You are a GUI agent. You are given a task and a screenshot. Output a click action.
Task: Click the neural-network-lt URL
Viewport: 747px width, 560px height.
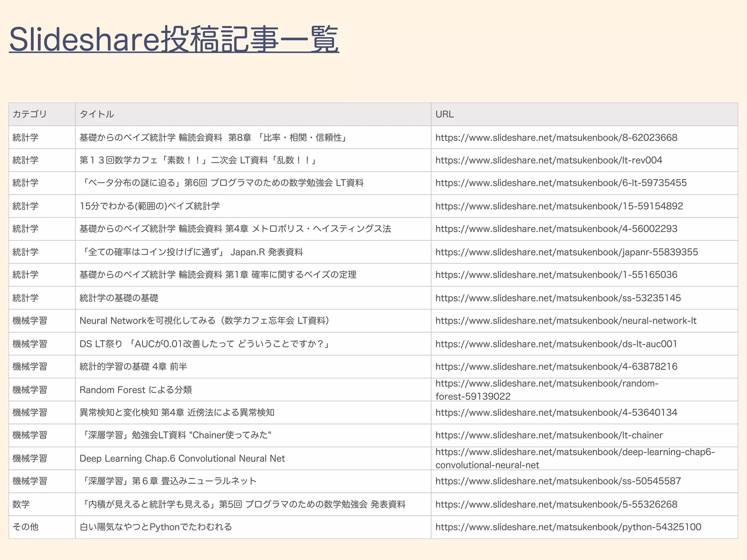click(566, 321)
